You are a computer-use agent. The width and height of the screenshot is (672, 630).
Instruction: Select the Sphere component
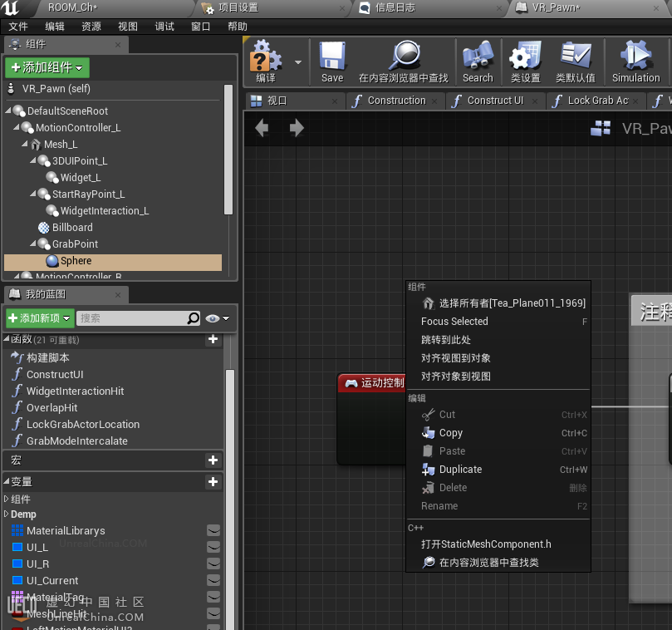(x=113, y=261)
